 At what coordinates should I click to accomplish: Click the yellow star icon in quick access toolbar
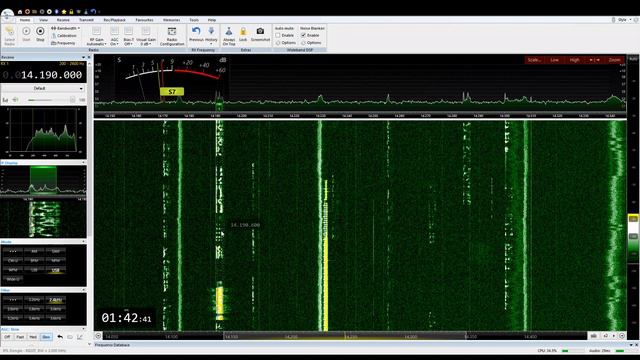64,12
